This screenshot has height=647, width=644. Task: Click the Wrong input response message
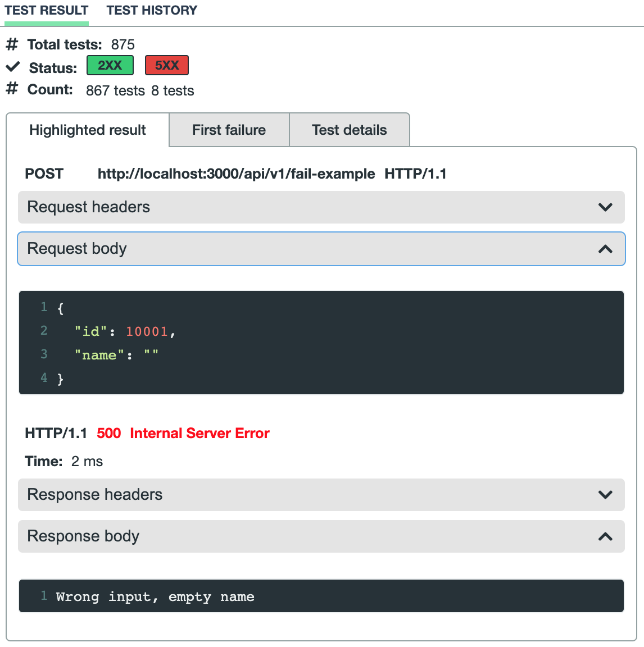(x=155, y=596)
